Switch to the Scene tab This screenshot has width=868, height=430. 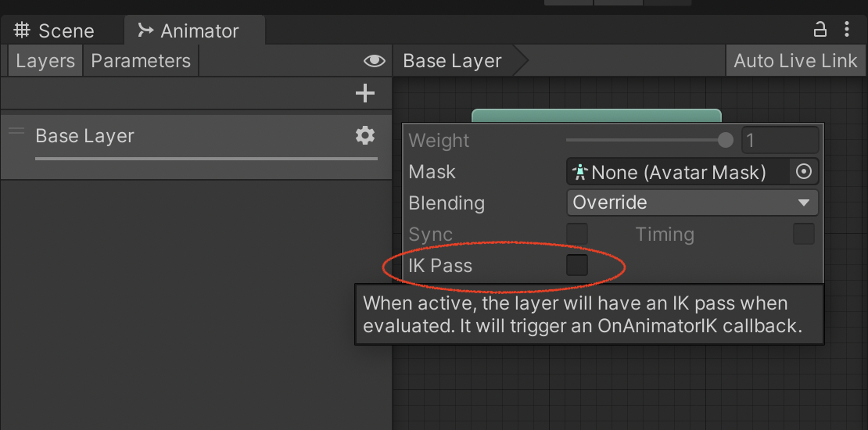pos(66,31)
